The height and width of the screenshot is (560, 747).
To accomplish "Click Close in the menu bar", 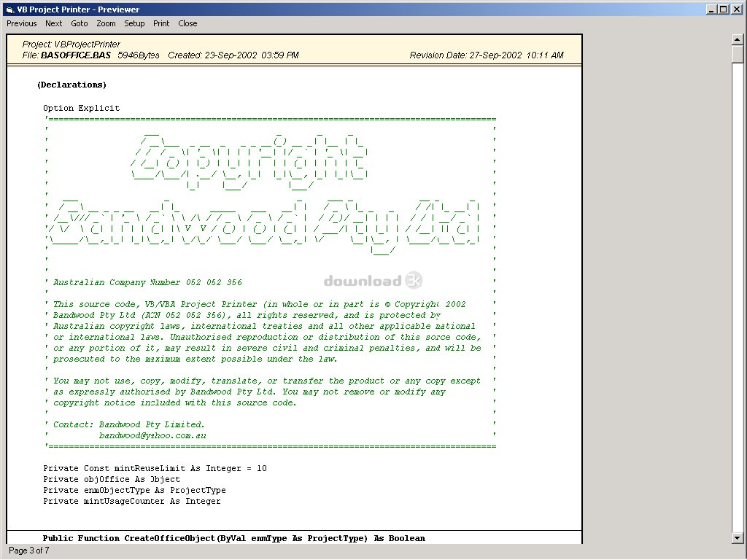I will click(x=187, y=23).
